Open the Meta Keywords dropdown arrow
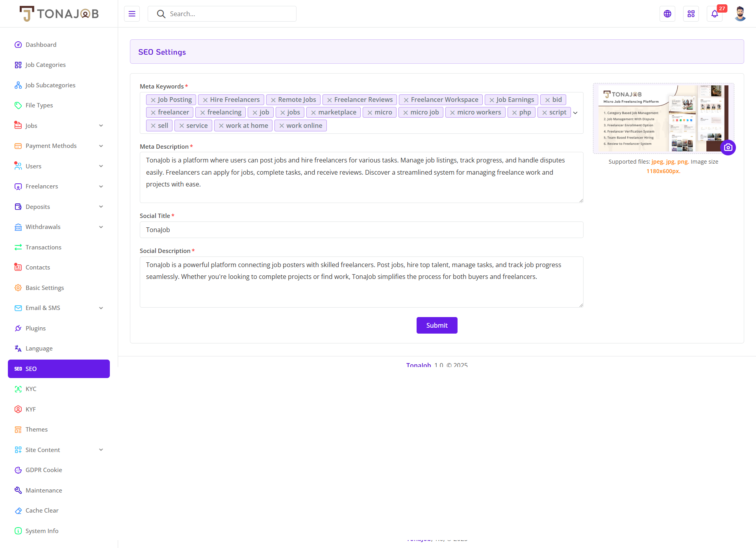The width and height of the screenshot is (756, 548). click(575, 113)
